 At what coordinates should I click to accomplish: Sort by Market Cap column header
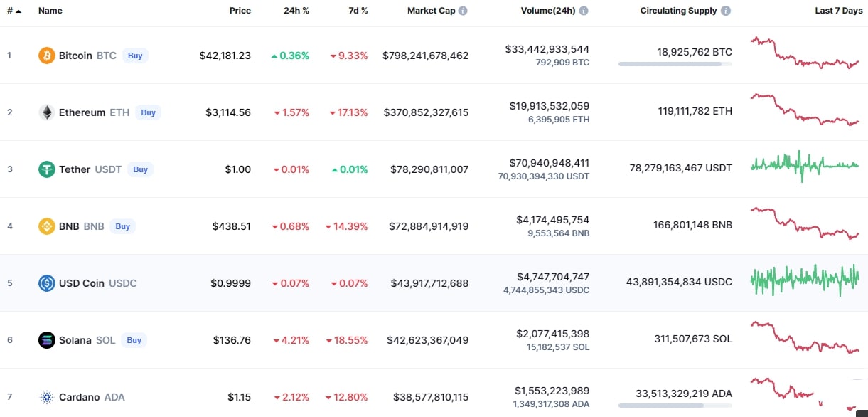[x=431, y=11]
